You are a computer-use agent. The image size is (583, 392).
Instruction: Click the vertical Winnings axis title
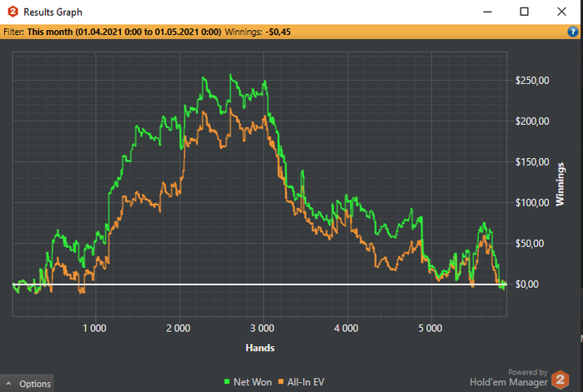[x=560, y=184]
